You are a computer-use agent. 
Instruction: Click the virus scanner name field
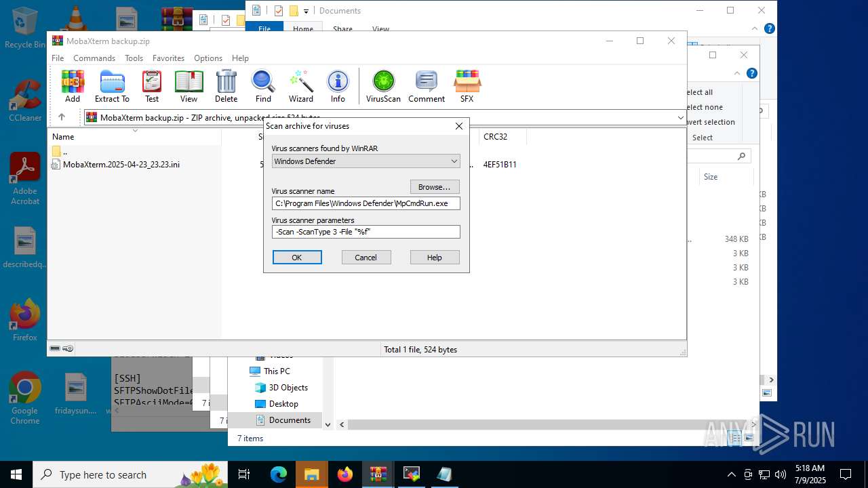point(366,203)
